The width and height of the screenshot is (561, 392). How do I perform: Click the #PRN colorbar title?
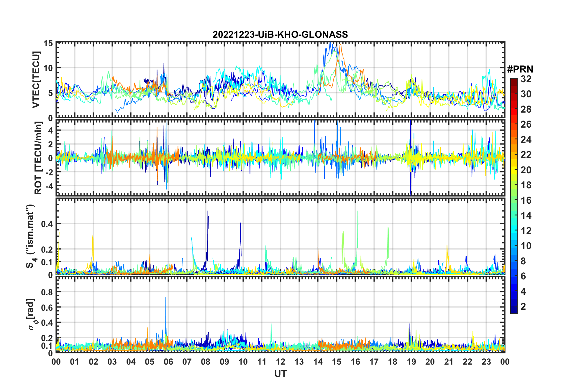coord(520,69)
